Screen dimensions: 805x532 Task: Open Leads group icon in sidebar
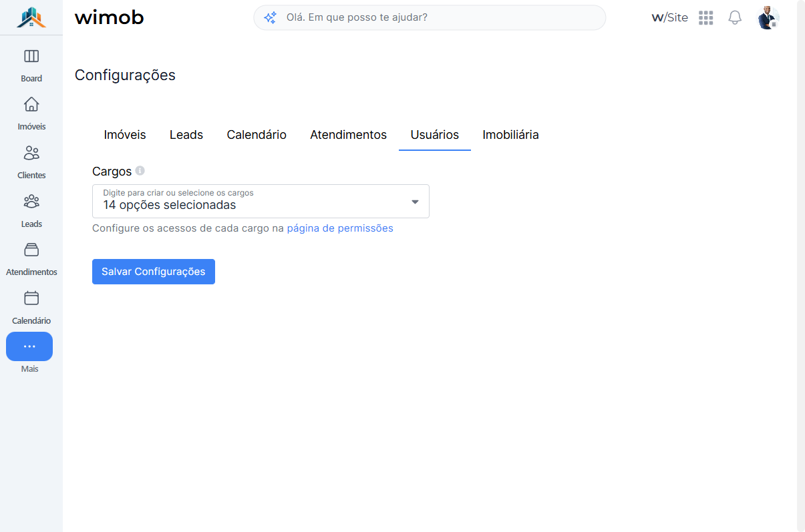coord(31,201)
